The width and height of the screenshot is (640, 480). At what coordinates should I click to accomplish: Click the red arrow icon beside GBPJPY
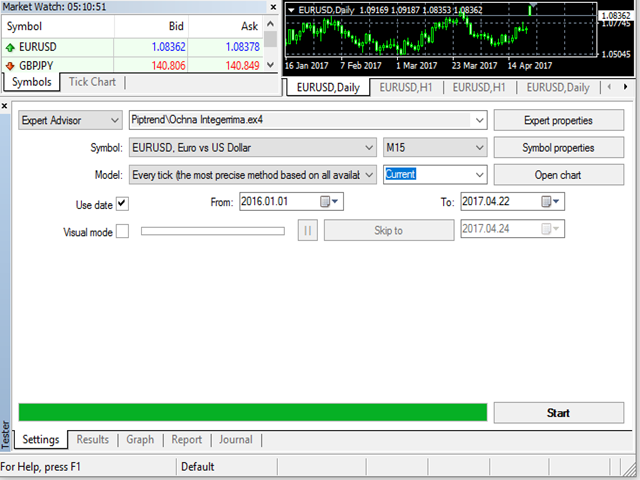coord(11,66)
